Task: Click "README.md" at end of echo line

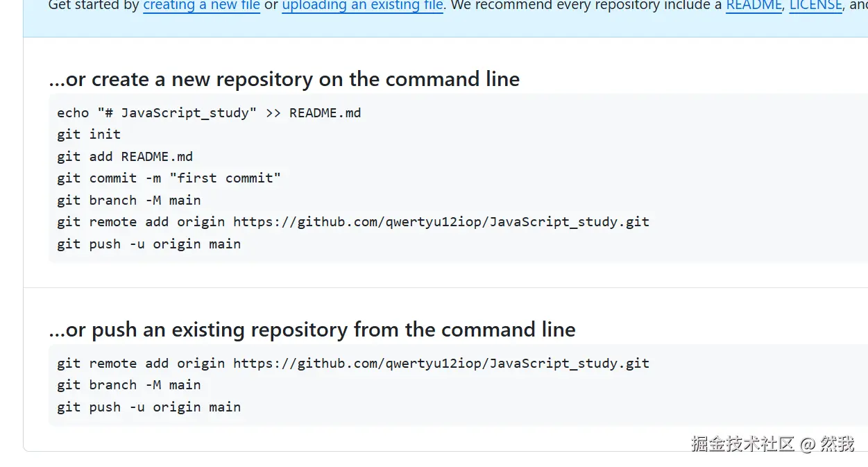Action: [325, 112]
